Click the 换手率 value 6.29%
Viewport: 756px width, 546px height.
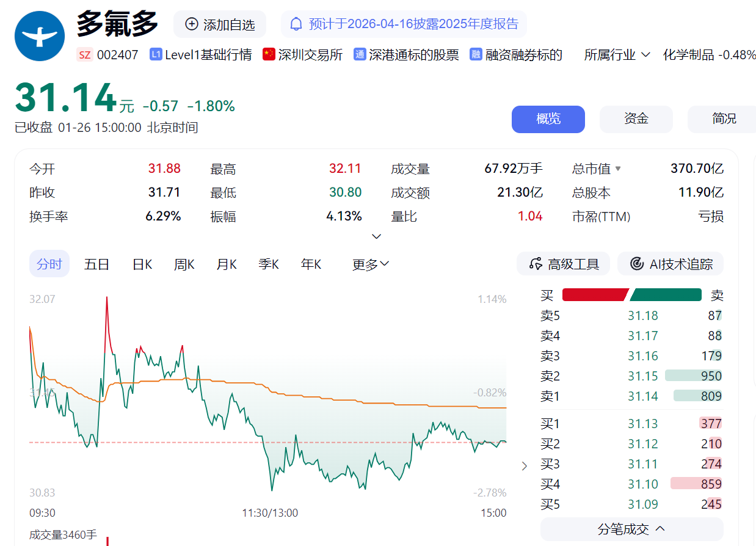pos(163,216)
